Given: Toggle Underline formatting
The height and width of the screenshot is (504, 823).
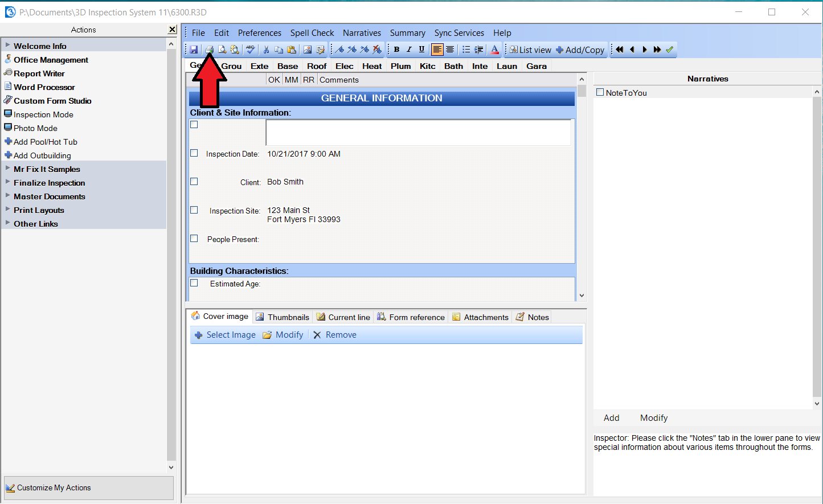Looking at the screenshot, I should click(x=421, y=50).
